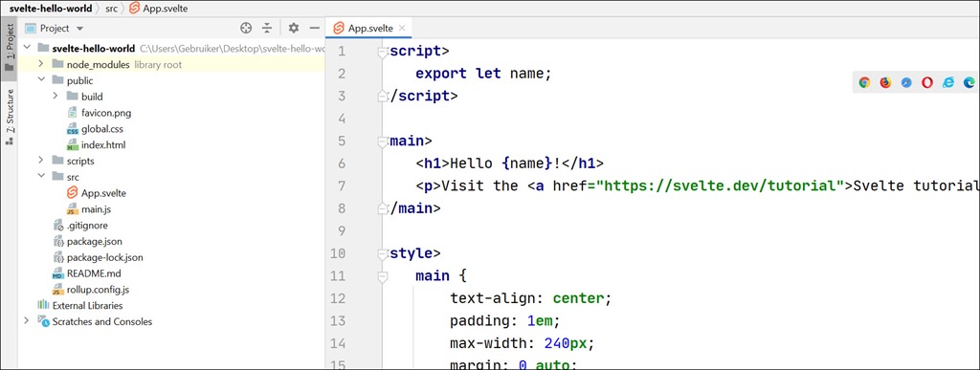Toggle the 1: Project tool window tab
The height and width of the screenshot is (370, 980).
coord(10,49)
